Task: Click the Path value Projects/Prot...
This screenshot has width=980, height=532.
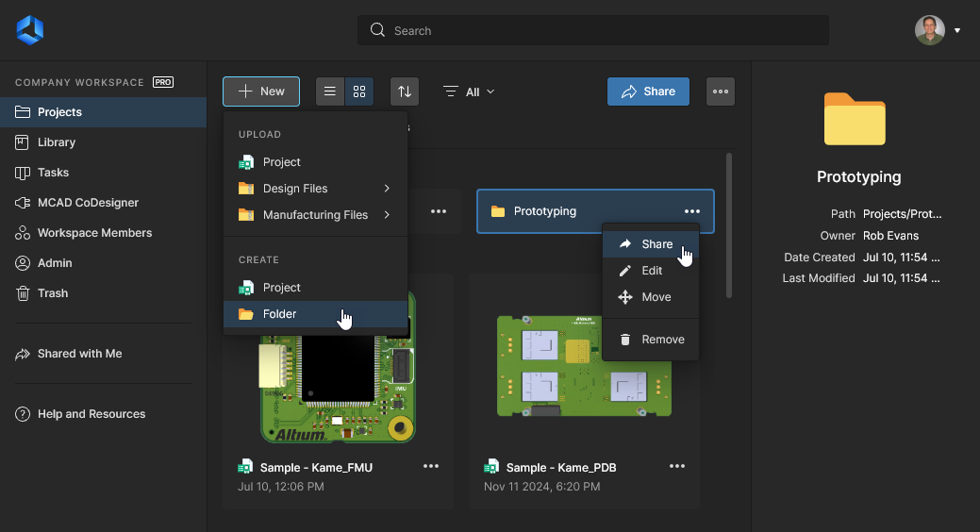Action: pos(902,214)
